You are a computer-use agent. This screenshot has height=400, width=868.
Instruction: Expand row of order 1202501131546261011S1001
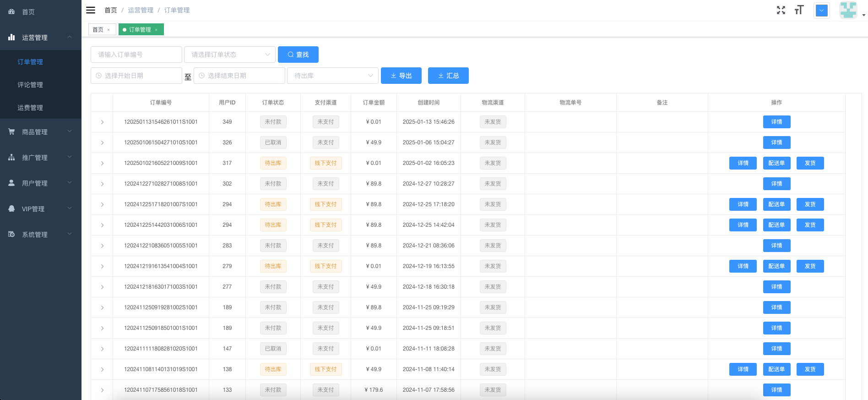102,122
